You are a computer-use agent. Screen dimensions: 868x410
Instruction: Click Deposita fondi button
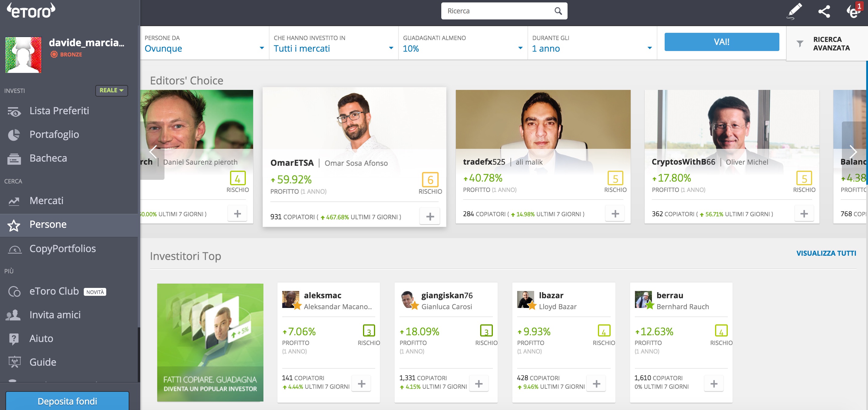coord(67,401)
